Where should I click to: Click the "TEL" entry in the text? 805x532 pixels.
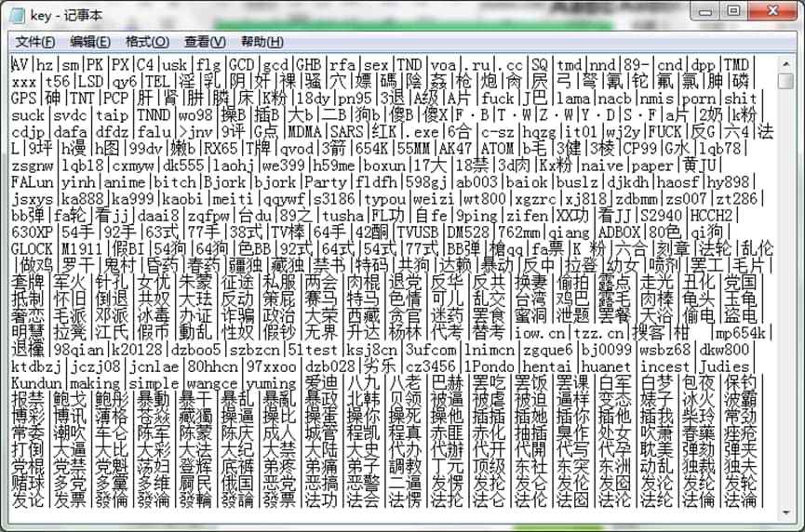pos(157,82)
